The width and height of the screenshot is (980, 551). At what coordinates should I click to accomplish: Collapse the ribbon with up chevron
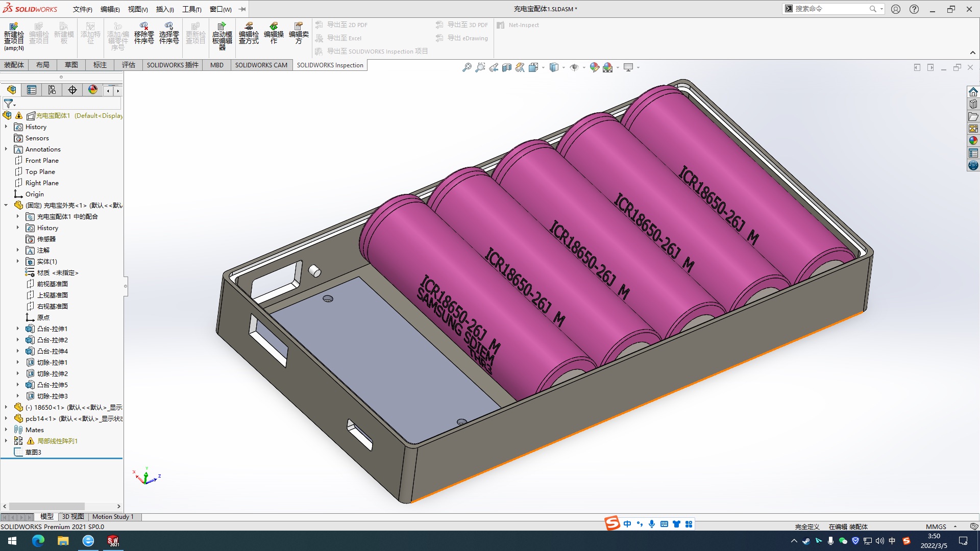click(973, 53)
